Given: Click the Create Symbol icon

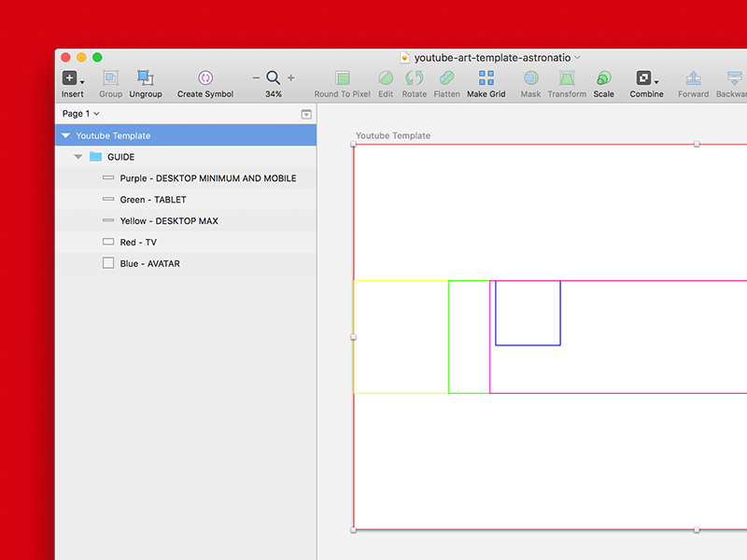Looking at the screenshot, I should pos(205,78).
